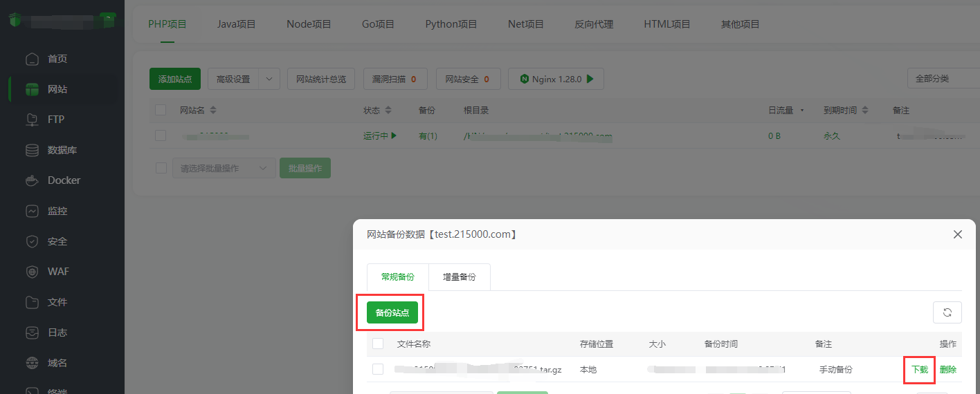Sort by 网站名 column arrows
This screenshot has height=394, width=980.
pos(213,110)
